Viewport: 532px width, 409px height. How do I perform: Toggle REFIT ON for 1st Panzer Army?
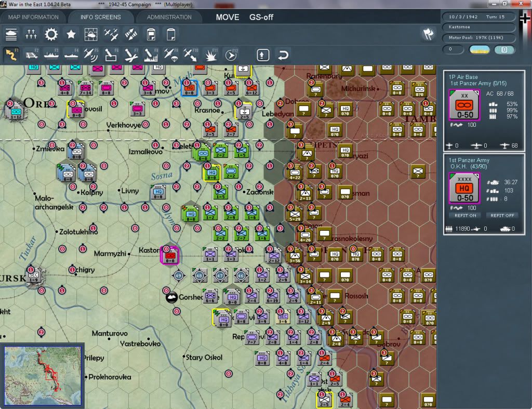tap(465, 216)
